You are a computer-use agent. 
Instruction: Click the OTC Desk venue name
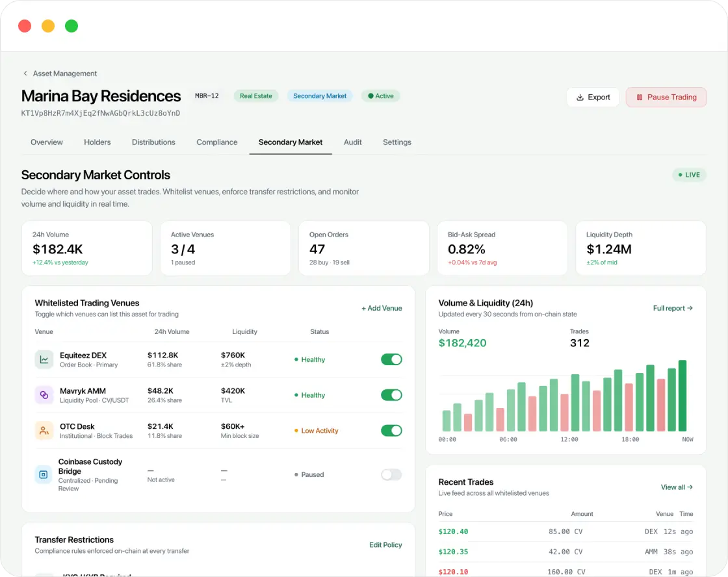click(x=77, y=427)
